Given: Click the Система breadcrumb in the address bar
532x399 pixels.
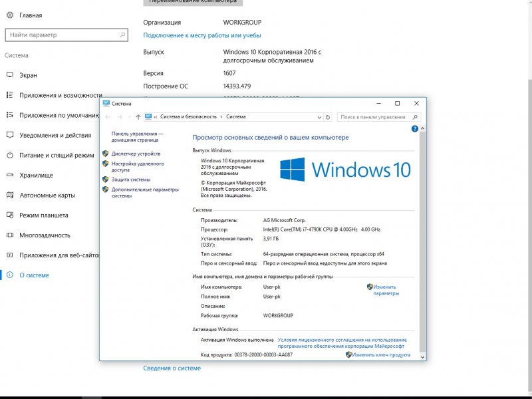Looking at the screenshot, I should point(236,117).
